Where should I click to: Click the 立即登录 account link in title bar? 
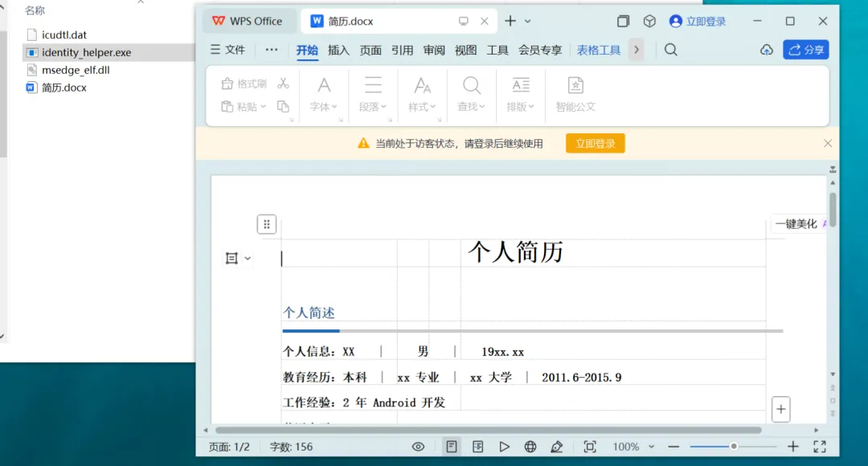698,21
